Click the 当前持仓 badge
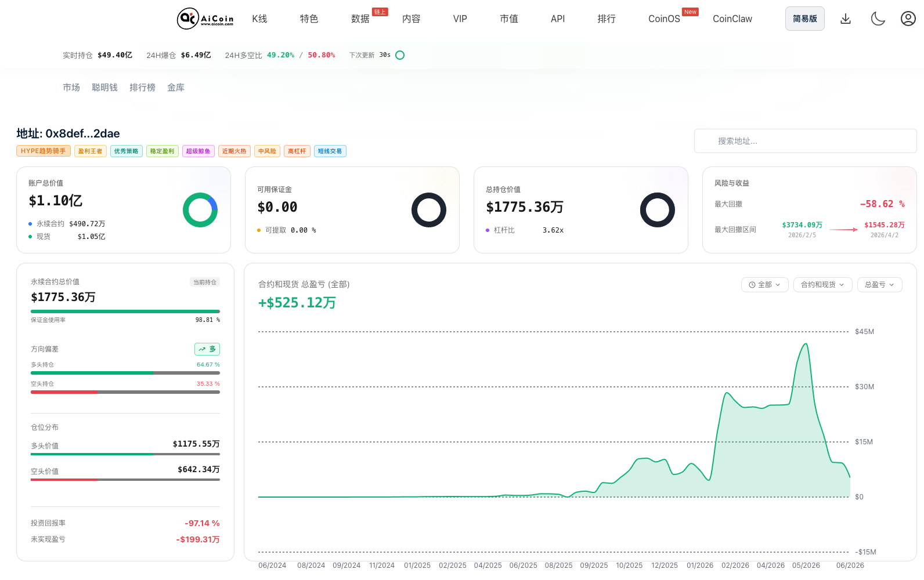Screen dimensions: 924x580 coord(205,282)
